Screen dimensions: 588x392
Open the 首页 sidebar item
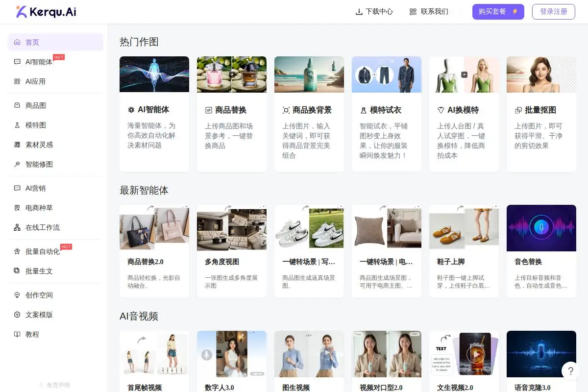pos(55,42)
